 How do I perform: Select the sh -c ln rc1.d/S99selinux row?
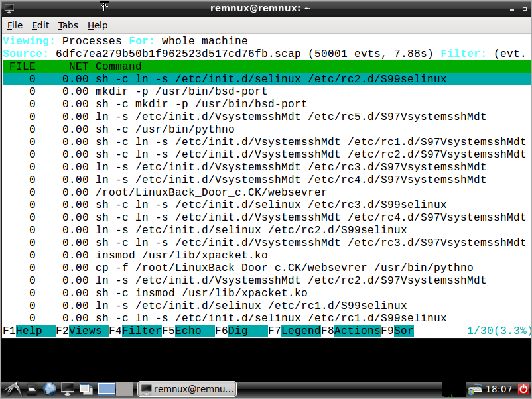click(x=267, y=318)
